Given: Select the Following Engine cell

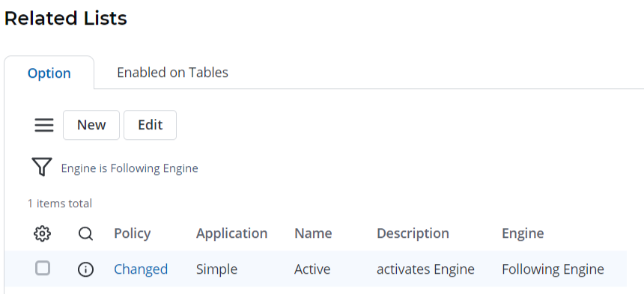Looking at the screenshot, I should pos(553,269).
